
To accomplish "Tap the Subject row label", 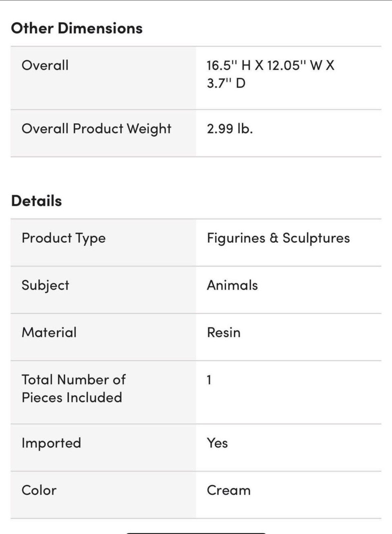I will 45,285.
